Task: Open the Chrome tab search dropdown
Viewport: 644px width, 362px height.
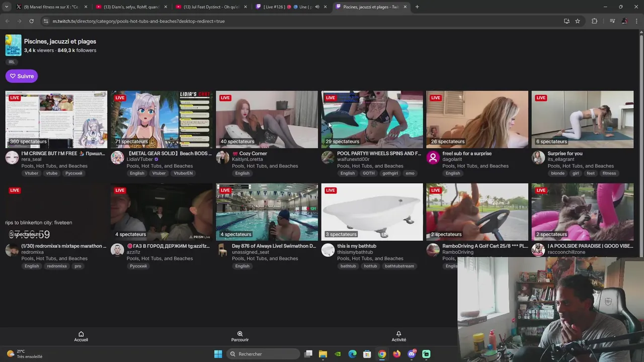Action: (x=7, y=7)
